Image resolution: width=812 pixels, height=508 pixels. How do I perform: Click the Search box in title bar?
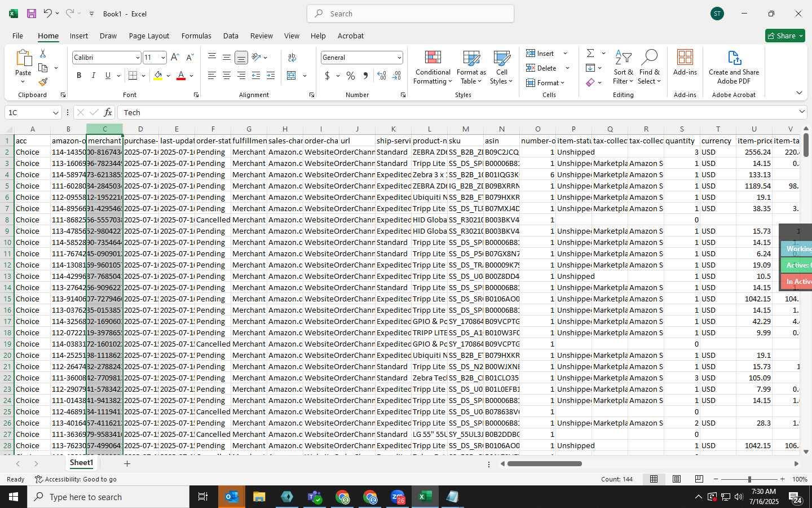coord(411,14)
